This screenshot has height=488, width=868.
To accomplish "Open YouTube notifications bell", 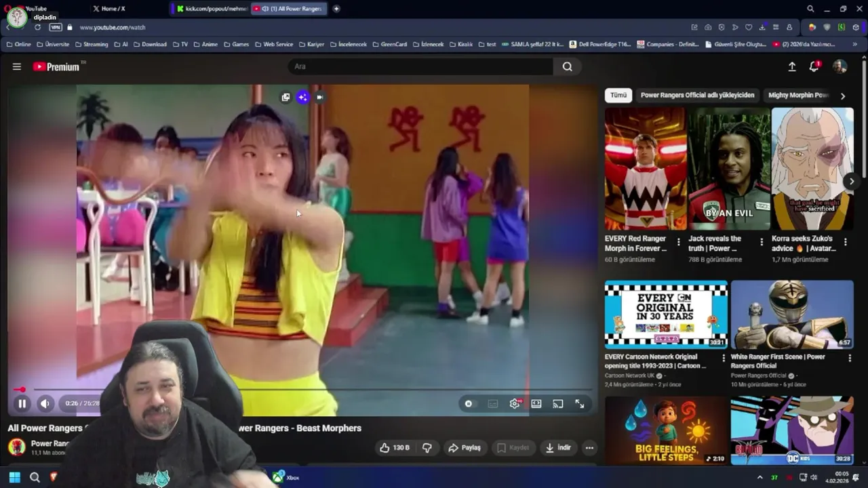I will 814,66.
